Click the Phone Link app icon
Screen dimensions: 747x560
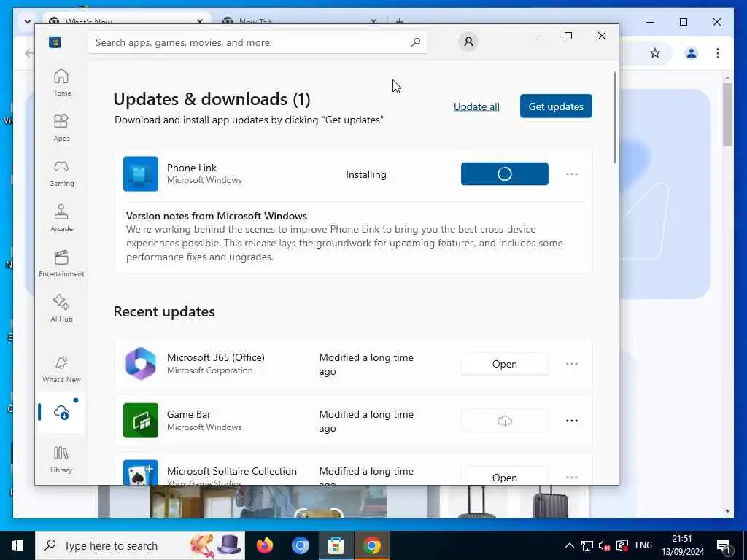(141, 174)
